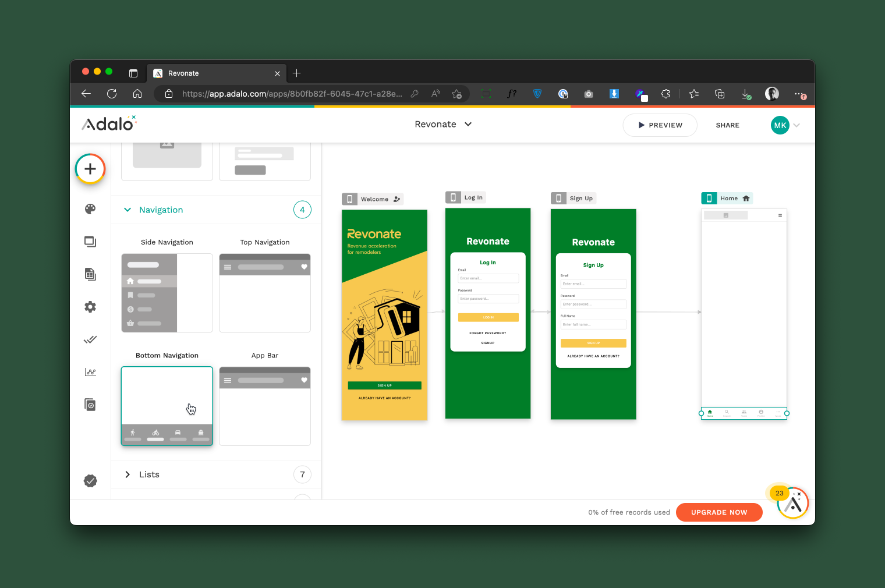Click the password key icon in address bar
The image size is (885, 588).
(x=415, y=94)
